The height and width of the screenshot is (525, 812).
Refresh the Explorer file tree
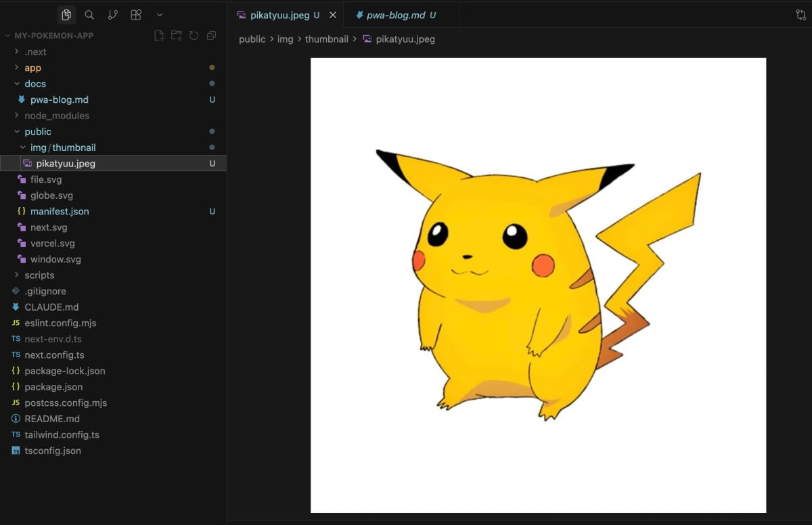tap(194, 36)
